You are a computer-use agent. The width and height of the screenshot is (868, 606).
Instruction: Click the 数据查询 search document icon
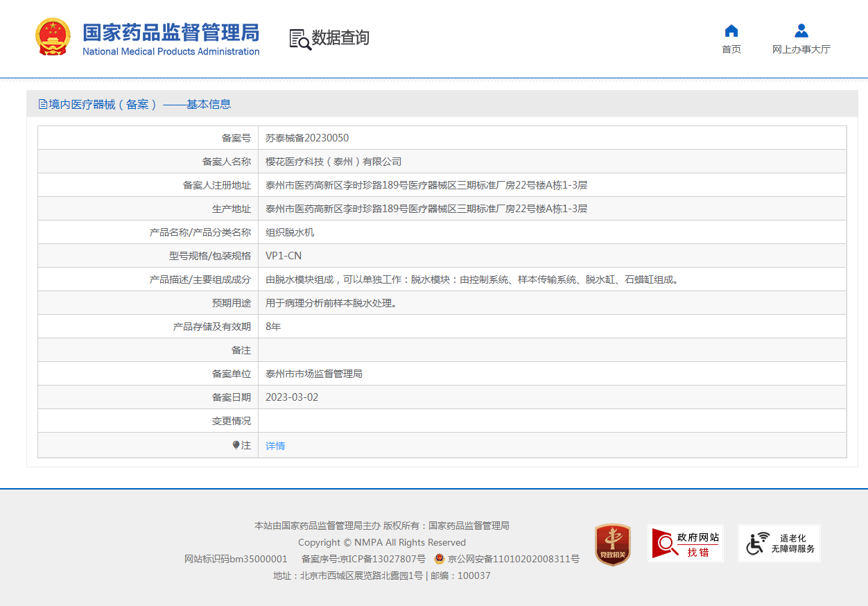point(300,39)
